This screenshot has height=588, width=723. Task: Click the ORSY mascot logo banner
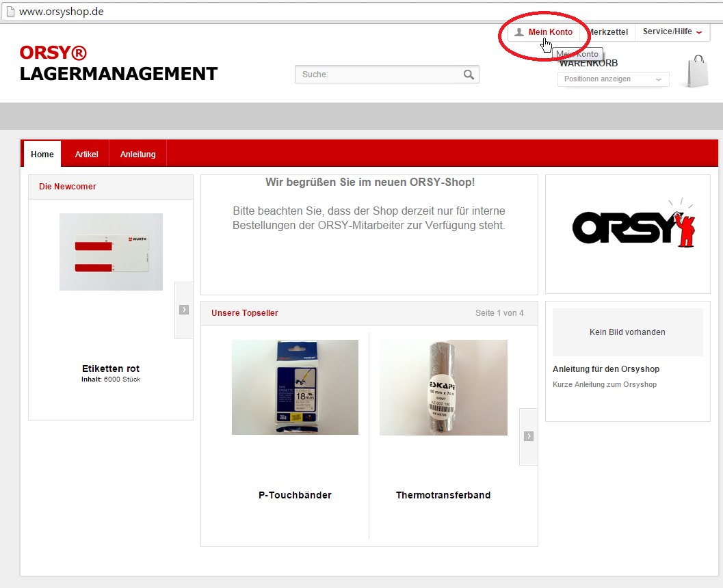[633, 224]
